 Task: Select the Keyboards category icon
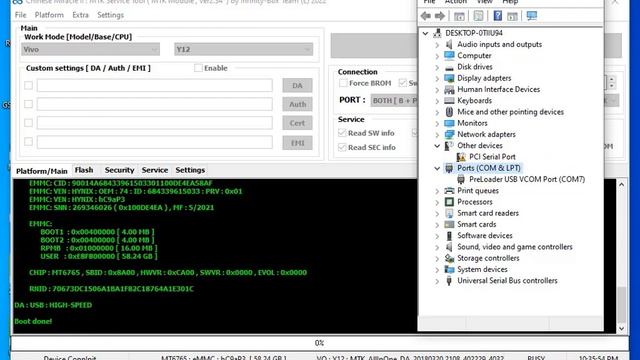(x=449, y=100)
